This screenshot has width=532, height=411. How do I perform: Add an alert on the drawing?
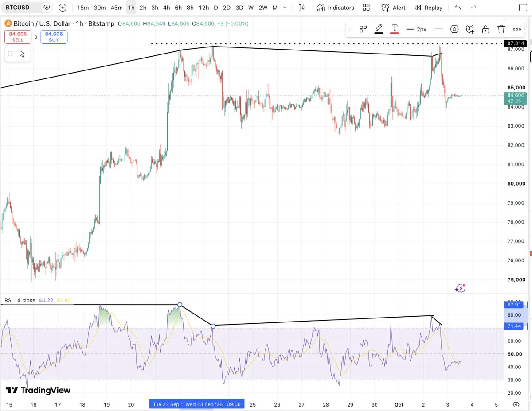(470, 29)
